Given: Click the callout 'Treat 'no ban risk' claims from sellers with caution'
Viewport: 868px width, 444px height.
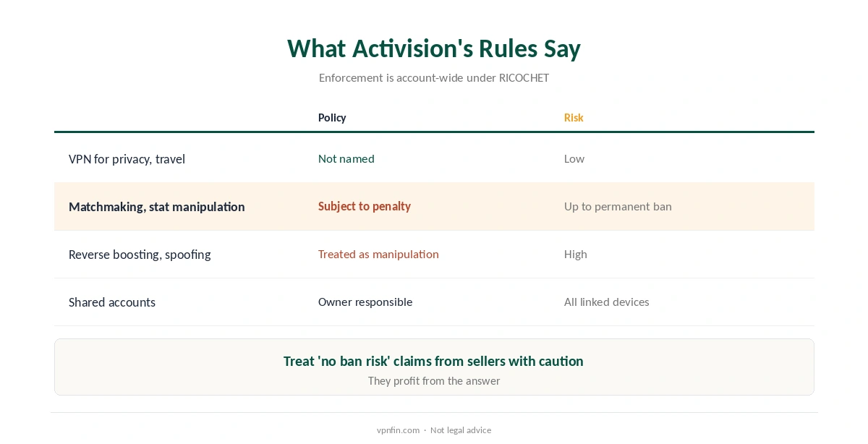Looking at the screenshot, I should pos(433,361).
